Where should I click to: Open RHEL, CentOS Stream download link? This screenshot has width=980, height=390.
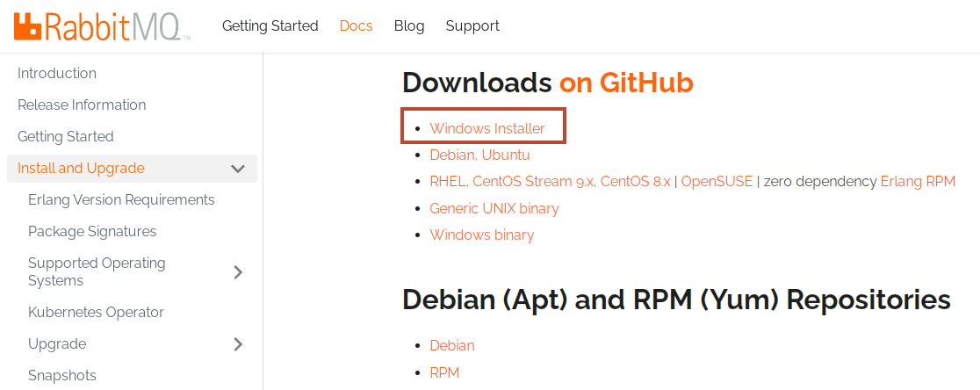(x=550, y=182)
